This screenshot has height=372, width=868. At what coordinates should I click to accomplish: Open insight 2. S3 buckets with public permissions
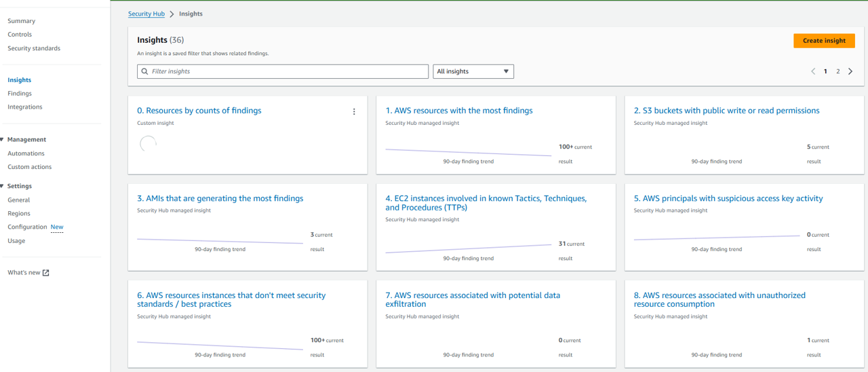pyautogui.click(x=727, y=111)
